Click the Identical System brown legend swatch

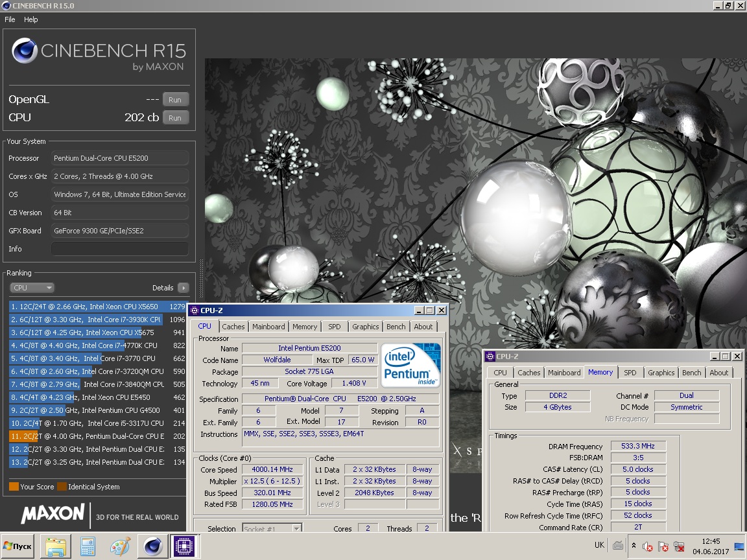[62, 487]
